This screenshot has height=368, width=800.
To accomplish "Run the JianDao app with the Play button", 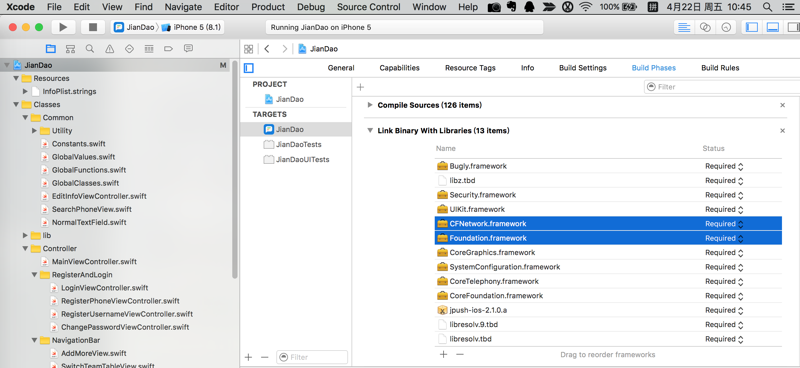I will 63,28.
